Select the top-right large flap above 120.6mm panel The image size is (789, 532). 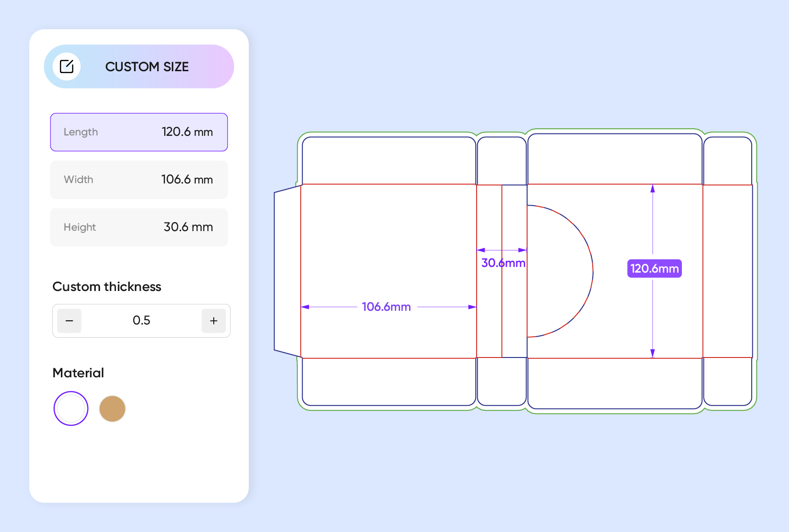[614, 158]
